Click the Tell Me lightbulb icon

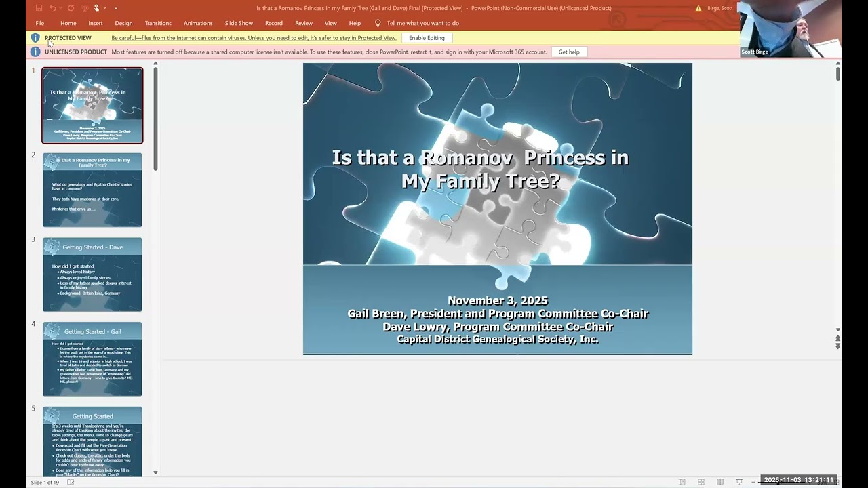pos(378,23)
